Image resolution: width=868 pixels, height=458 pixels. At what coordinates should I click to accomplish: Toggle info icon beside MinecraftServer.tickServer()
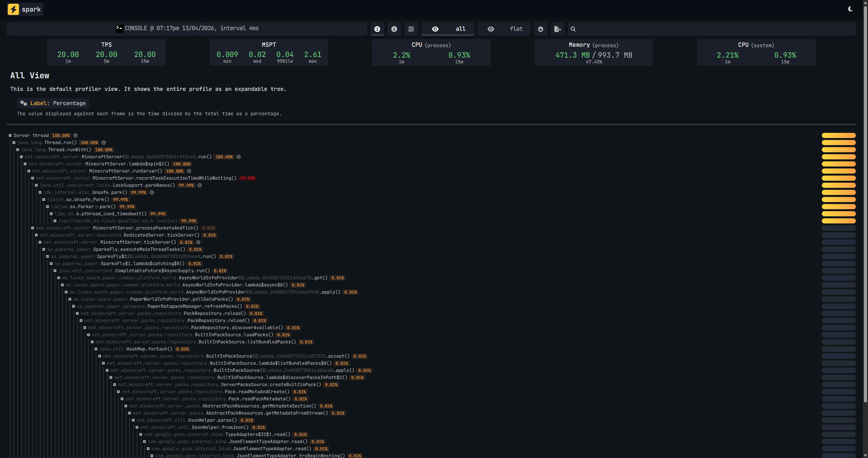click(x=198, y=242)
